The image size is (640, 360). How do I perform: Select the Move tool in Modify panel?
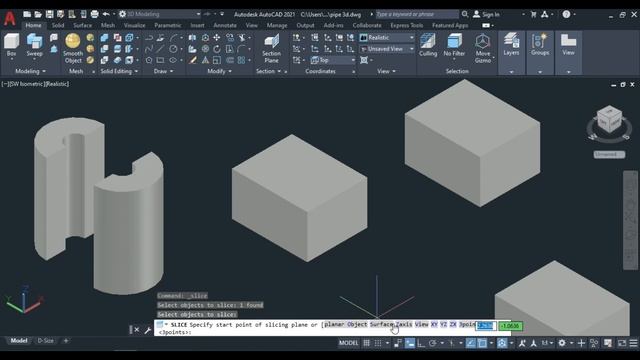217,38
